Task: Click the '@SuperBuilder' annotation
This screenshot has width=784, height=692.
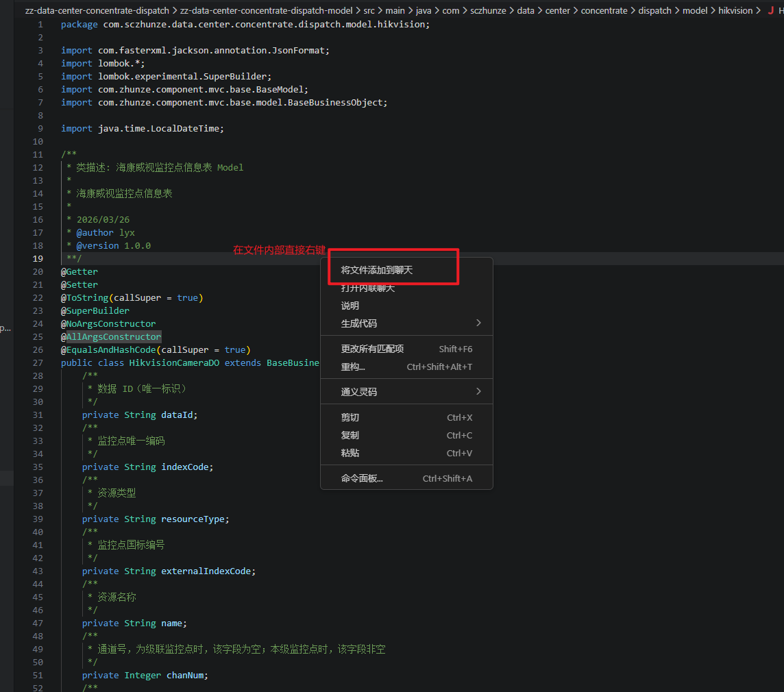Action: click(x=95, y=310)
